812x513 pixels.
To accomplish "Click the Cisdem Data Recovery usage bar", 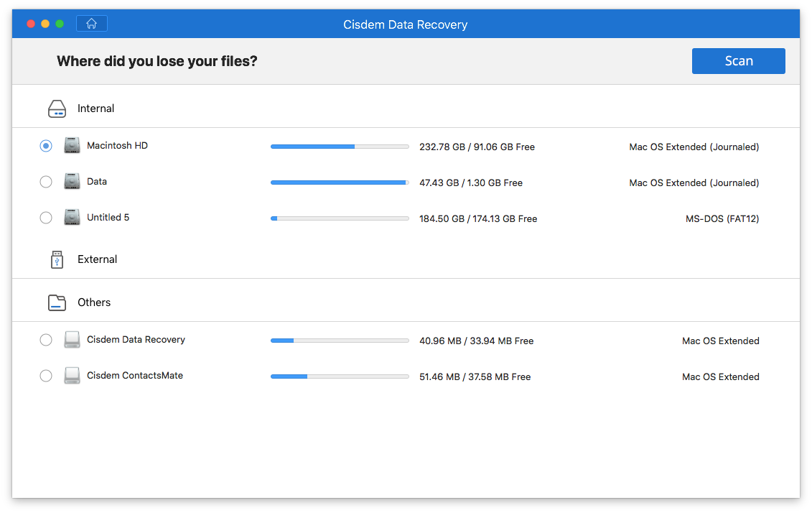I will (x=340, y=341).
